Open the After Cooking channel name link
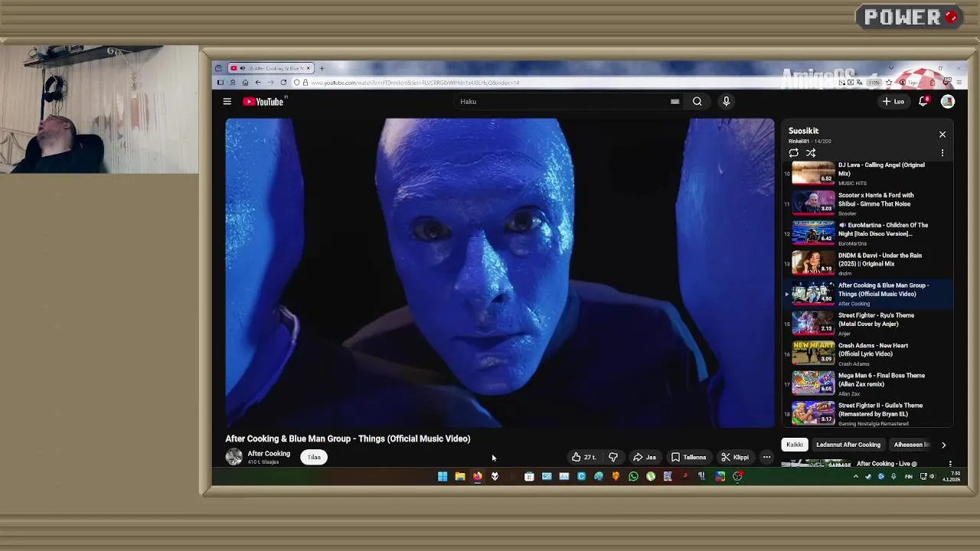 269,454
